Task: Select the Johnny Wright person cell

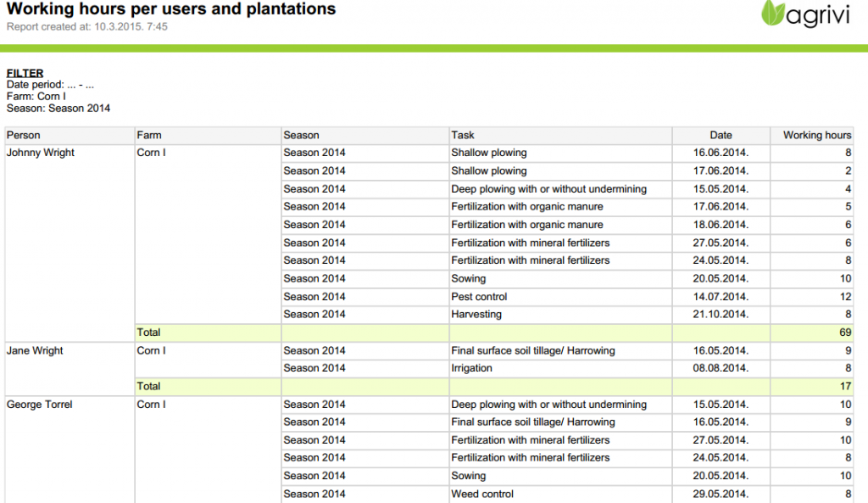Action: [41, 153]
